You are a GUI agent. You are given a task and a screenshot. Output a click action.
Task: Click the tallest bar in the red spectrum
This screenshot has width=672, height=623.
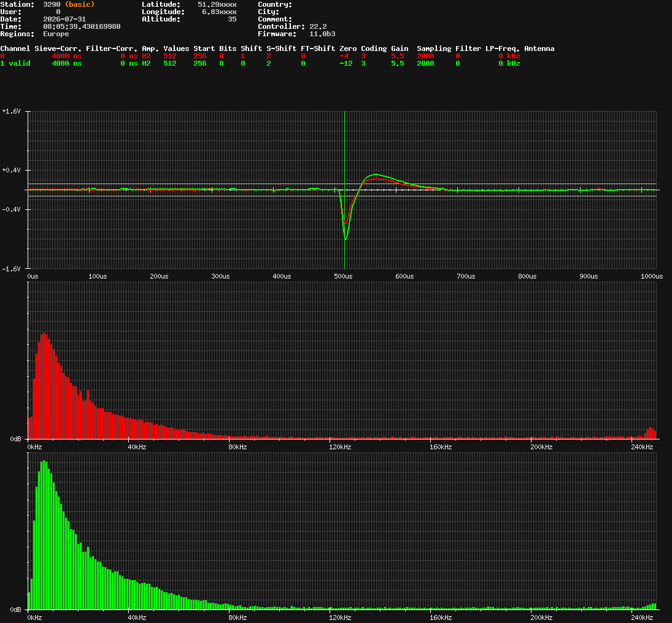44,386
